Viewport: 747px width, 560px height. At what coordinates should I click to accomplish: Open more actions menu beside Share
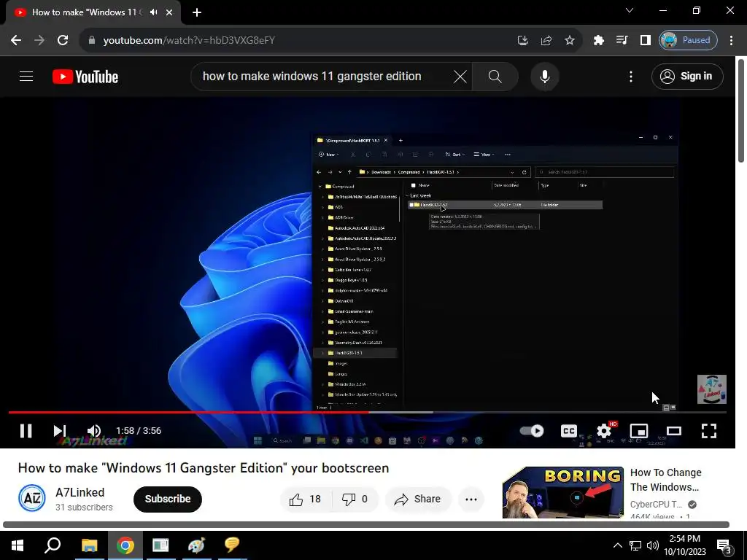471,499
